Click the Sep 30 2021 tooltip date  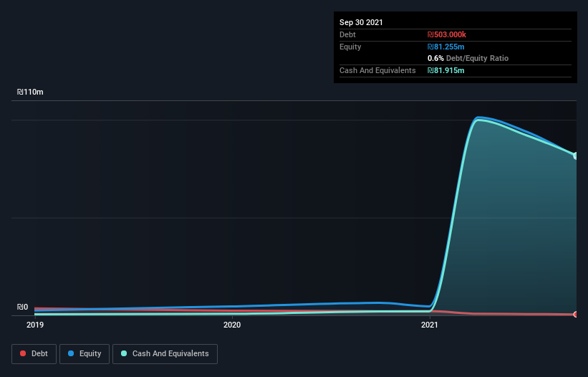361,22
